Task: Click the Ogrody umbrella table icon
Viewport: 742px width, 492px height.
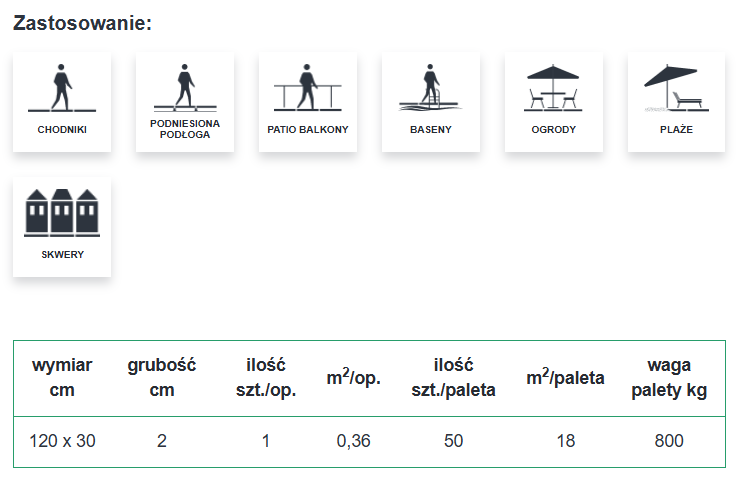Action: point(553,88)
